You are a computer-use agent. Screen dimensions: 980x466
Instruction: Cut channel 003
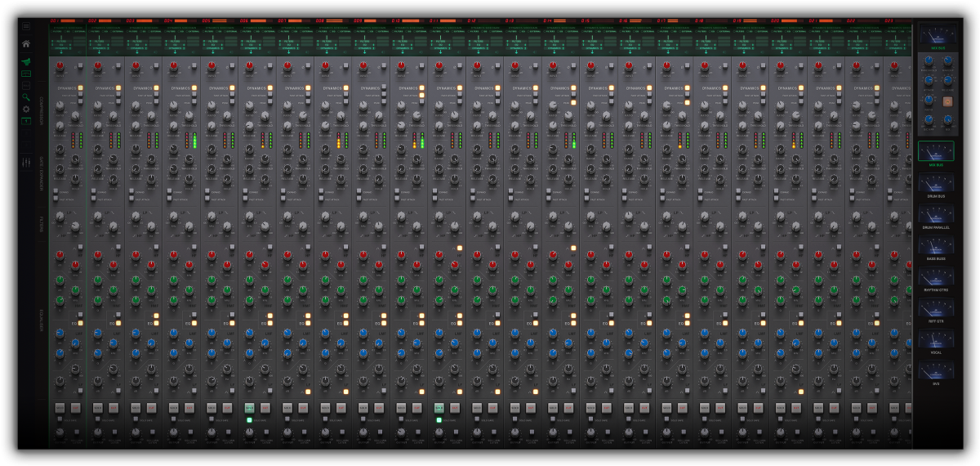(x=151, y=408)
